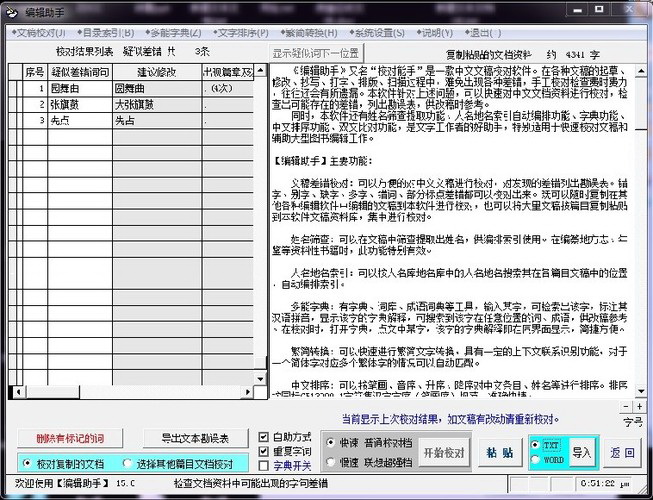The width and height of the screenshot is (653, 500).
Task: Open the 文稿校对(J) menu
Action: [x=39, y=33]
